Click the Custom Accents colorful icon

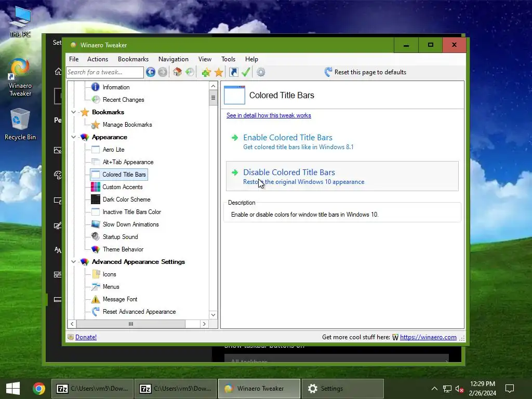click(x=96, y=187)
